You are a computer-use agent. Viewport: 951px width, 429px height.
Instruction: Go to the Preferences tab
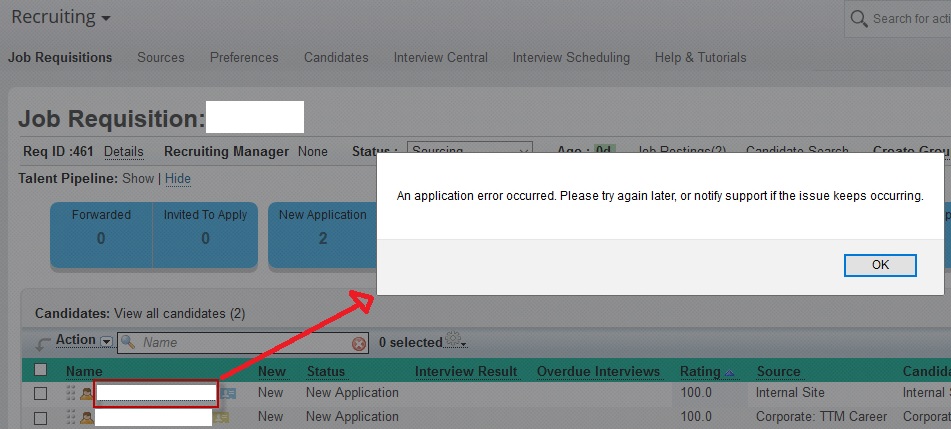click(244, 58)
